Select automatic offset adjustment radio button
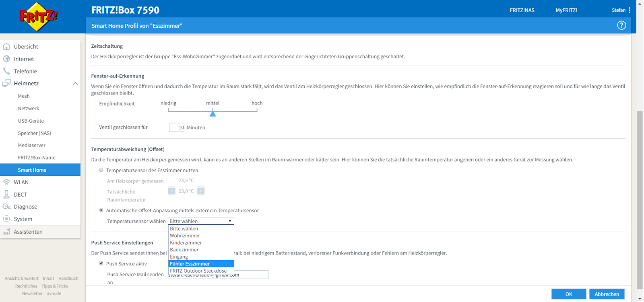Viewport: 644px width, 302px height. (101, 210)
